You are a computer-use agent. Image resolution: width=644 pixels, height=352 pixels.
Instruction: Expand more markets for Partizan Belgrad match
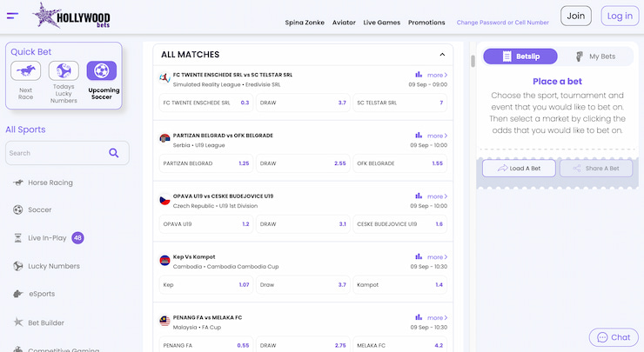coord(438,136)
